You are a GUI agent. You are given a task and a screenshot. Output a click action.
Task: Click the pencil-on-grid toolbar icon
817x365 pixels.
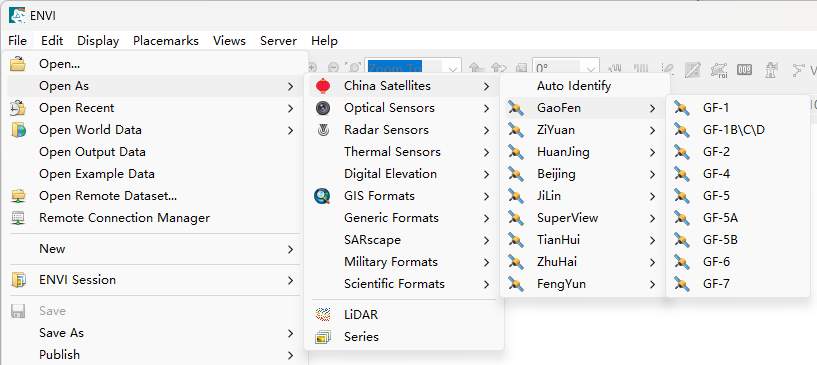tap(692, 70)
